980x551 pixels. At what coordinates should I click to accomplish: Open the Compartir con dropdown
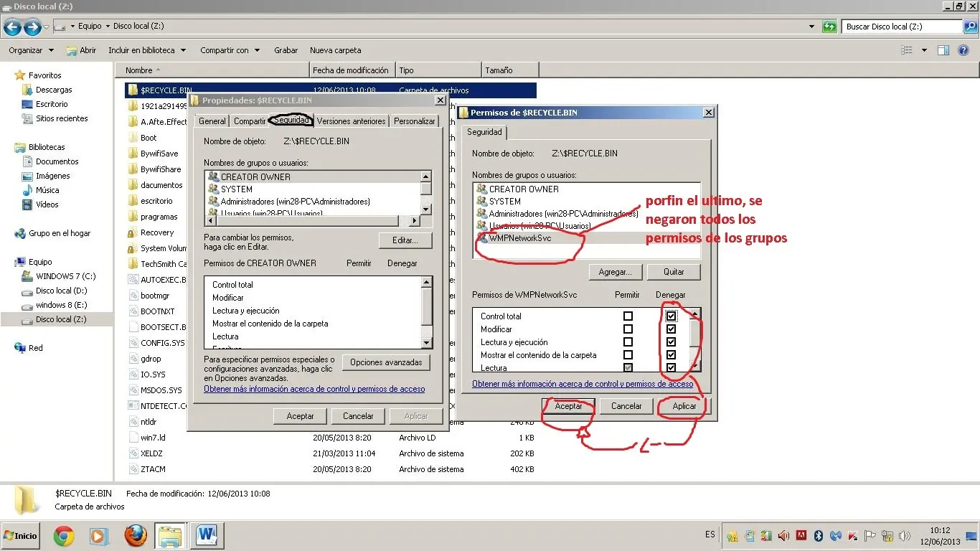(230, 50)
